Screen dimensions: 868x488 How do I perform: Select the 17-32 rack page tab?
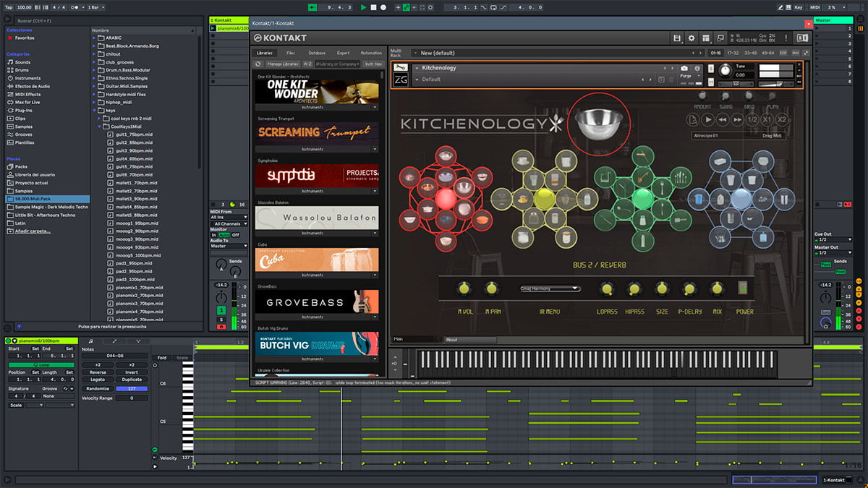point(733,53)
